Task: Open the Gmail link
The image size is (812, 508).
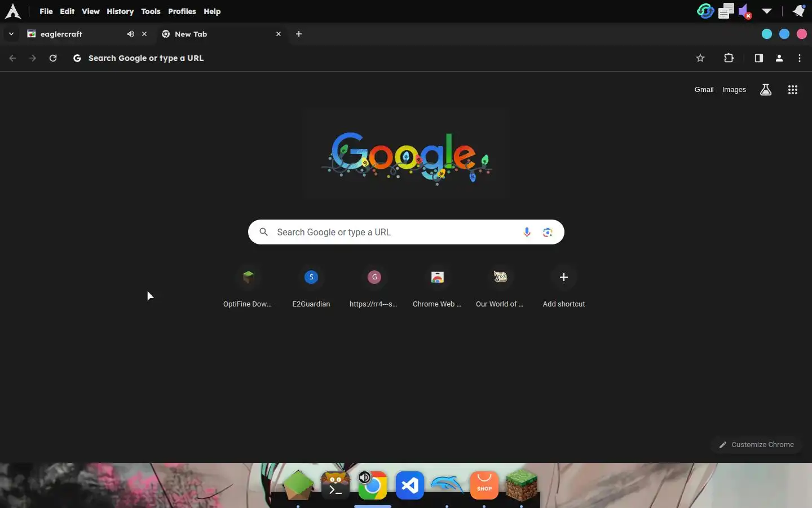Action: (704, 90)
